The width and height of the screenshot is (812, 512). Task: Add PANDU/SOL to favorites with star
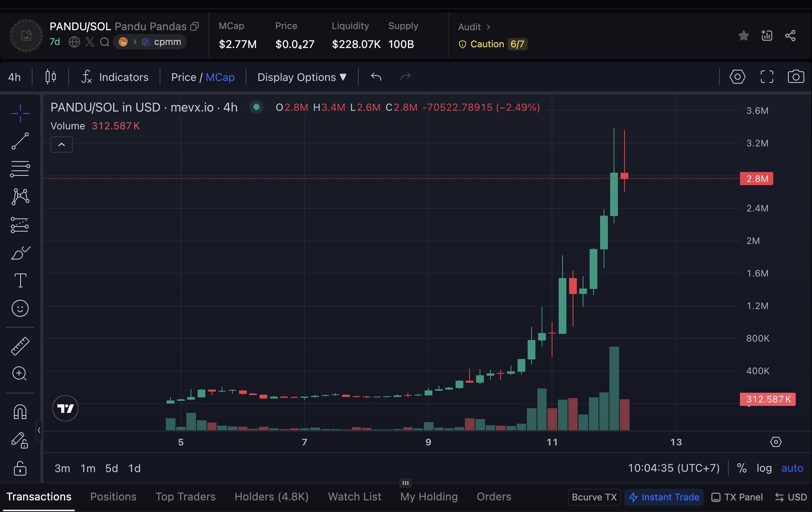click(743, 36)
